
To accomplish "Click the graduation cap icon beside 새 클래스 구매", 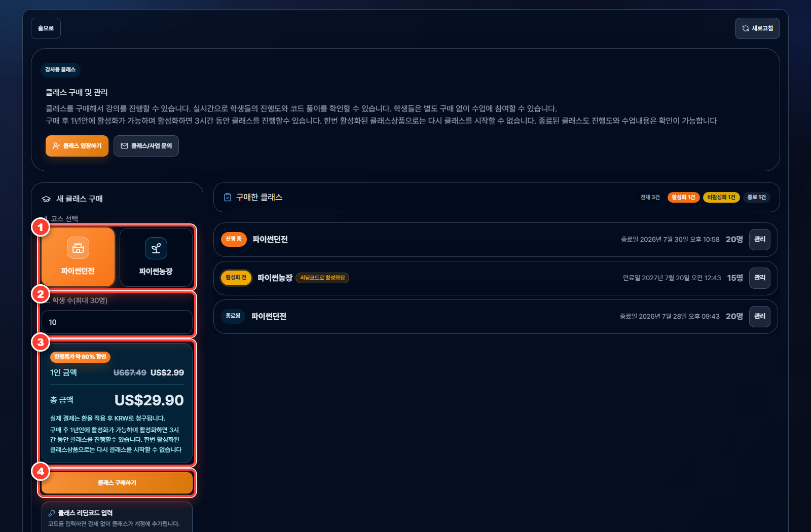I will coord(46,199).
